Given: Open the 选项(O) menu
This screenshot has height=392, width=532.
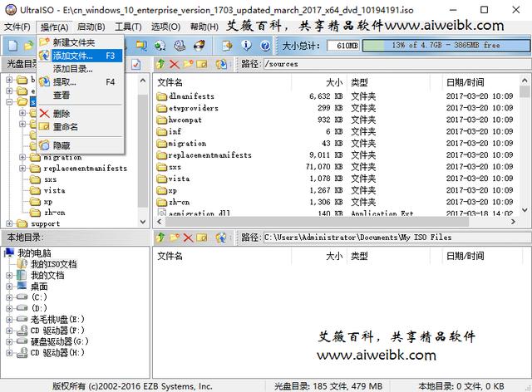Looking at the screenshot, I should 165,27.
